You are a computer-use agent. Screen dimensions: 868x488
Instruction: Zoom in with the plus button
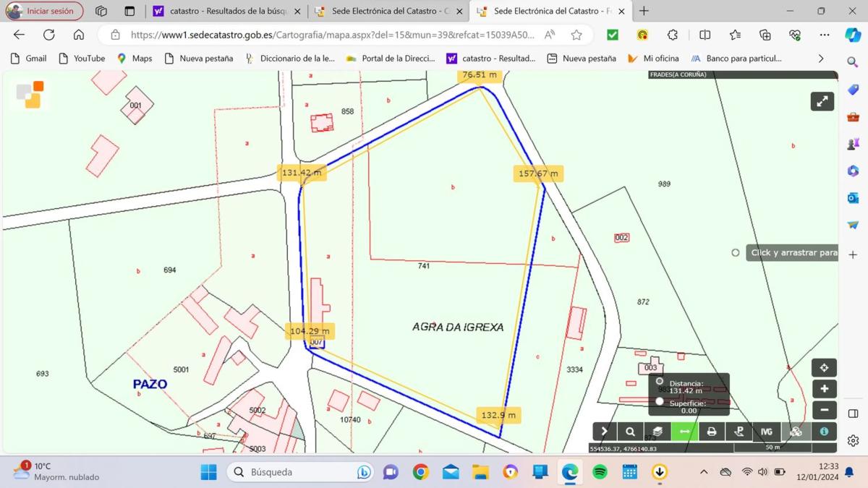(x=824, y=389)
